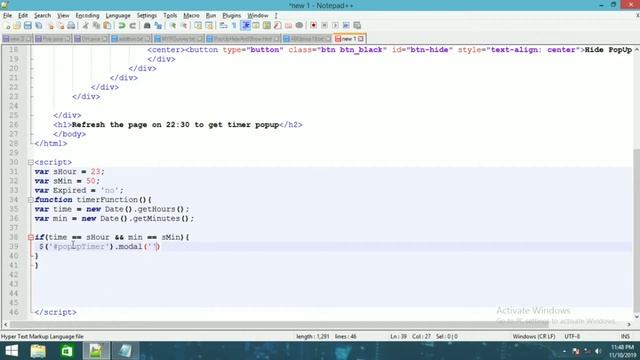Open the File menu
Viewport: 640px width, 360px height.
click(x=7, y=16)
